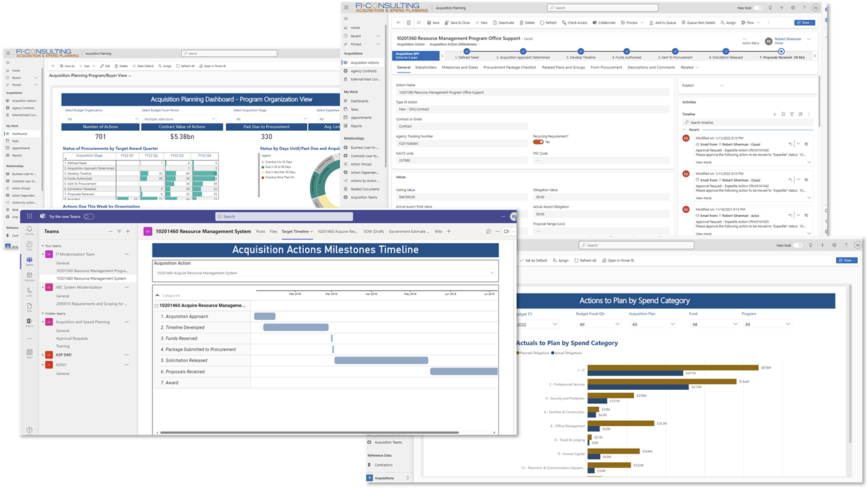Open the Approval Requests channel in Teams
The width and height of the screenshot is (868, 488).
click(x=72, y=338)
